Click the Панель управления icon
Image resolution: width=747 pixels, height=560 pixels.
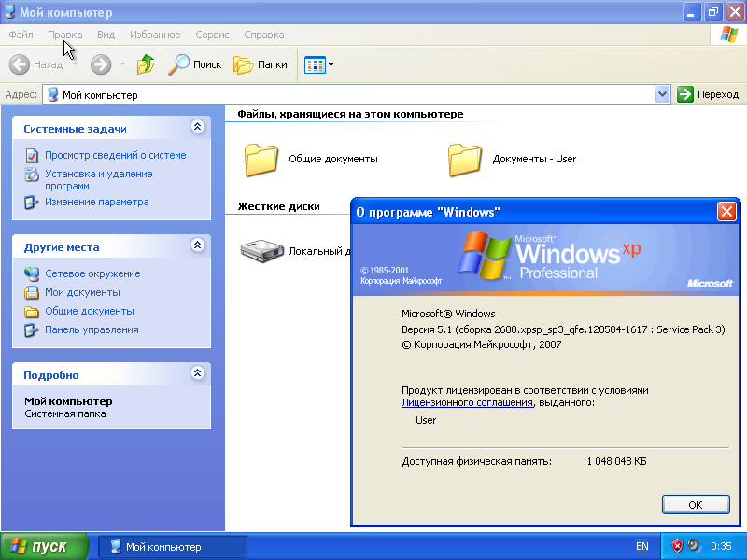(x=32, y=330)
